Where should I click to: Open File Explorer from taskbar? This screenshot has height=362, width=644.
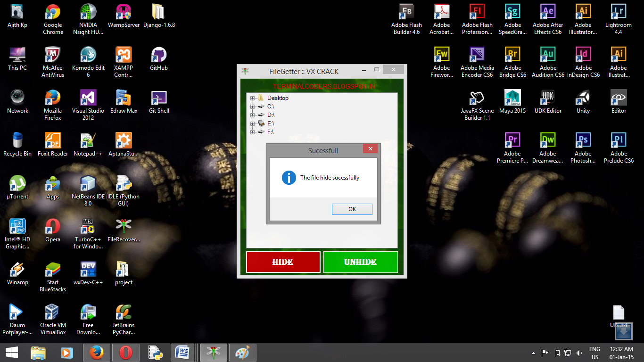pos(38,353)
